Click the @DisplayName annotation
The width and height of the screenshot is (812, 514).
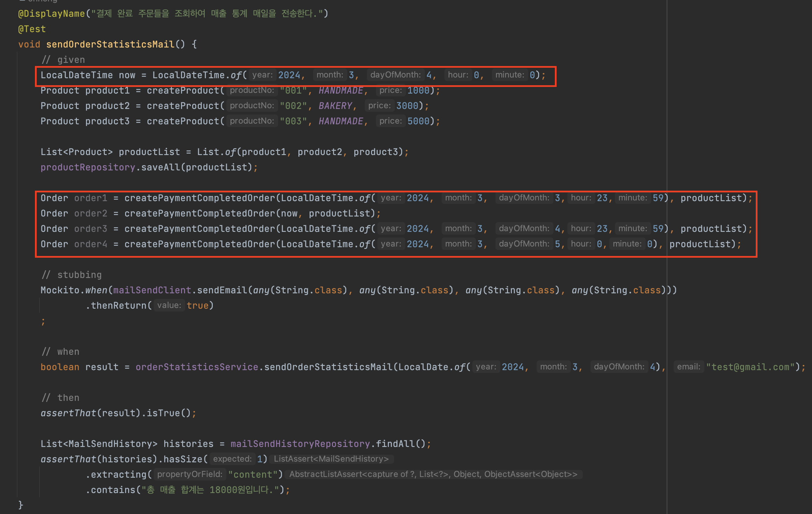51,14
